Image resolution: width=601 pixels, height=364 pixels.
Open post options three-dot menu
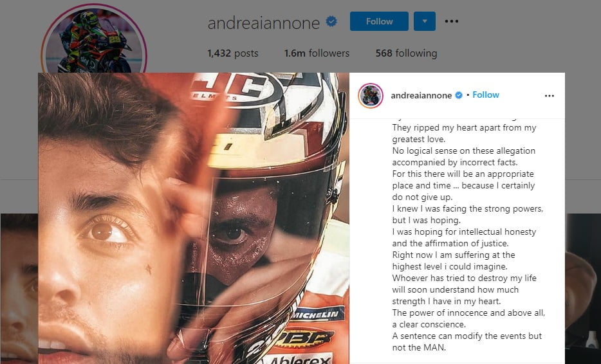pyautogui.click(x=550, y=96)
